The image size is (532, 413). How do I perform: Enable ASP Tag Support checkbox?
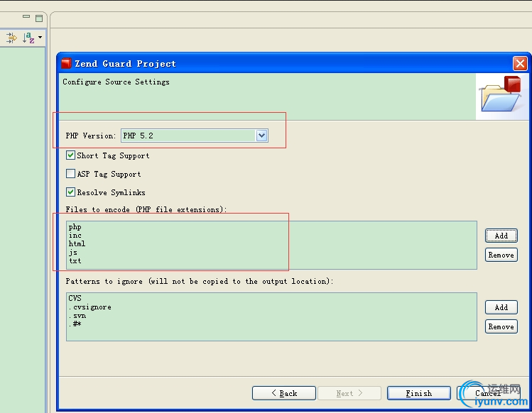tap(70, 174)
